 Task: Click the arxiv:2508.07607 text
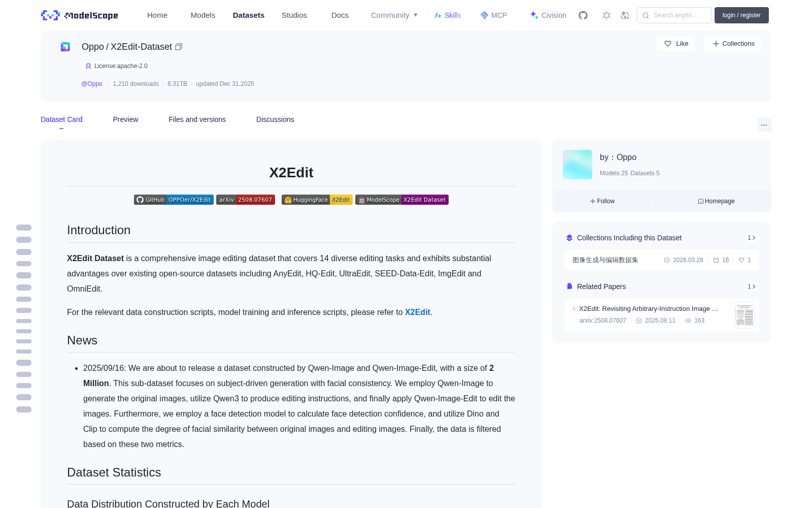(603, 321)
